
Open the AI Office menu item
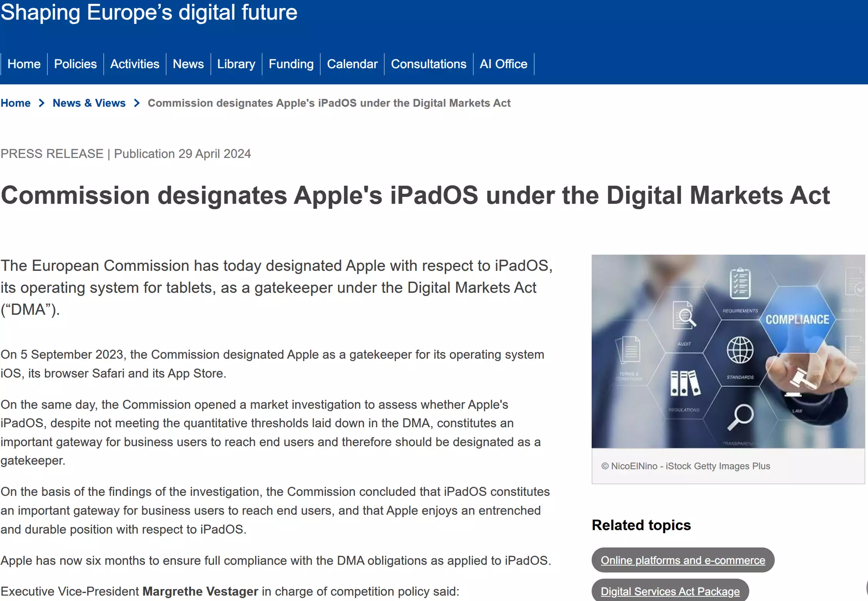[504, 64]
